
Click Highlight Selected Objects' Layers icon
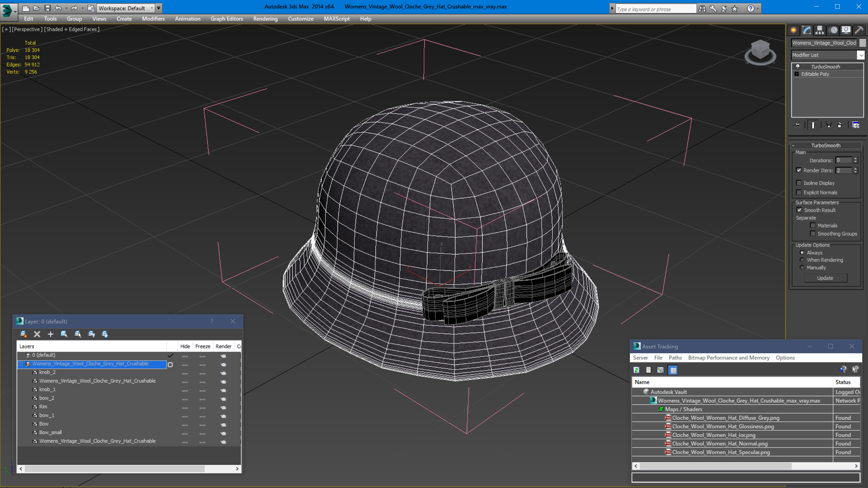point(78,334)
